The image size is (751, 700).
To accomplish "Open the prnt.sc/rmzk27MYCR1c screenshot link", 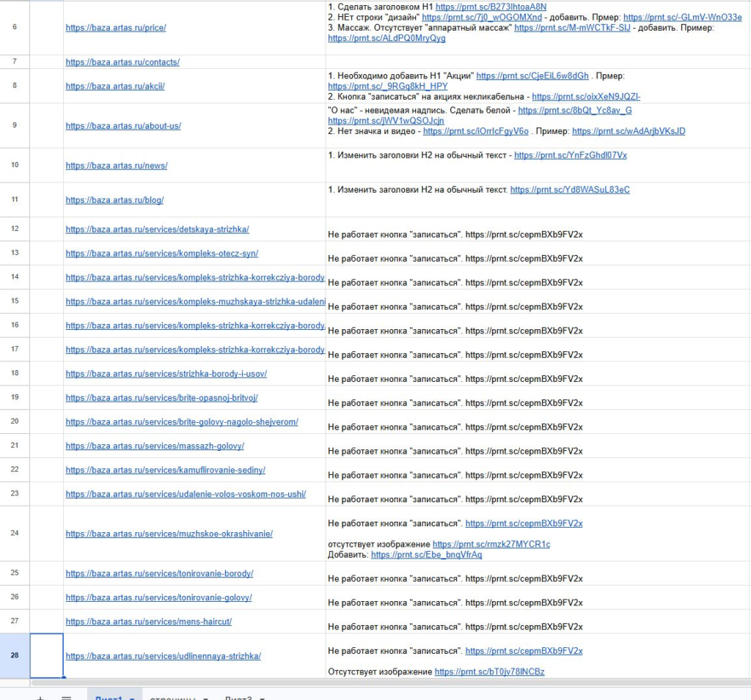I will [x=491, y=544].
